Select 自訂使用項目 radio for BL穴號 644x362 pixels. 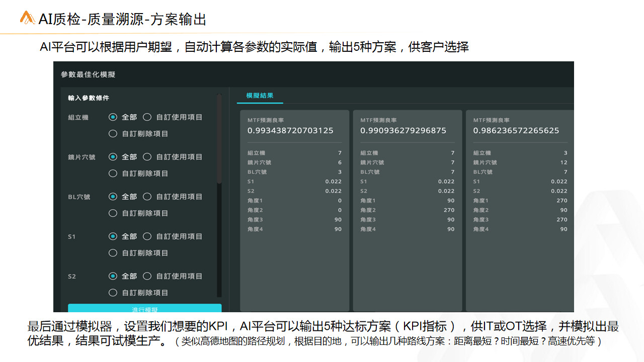(x=147, y=197)
